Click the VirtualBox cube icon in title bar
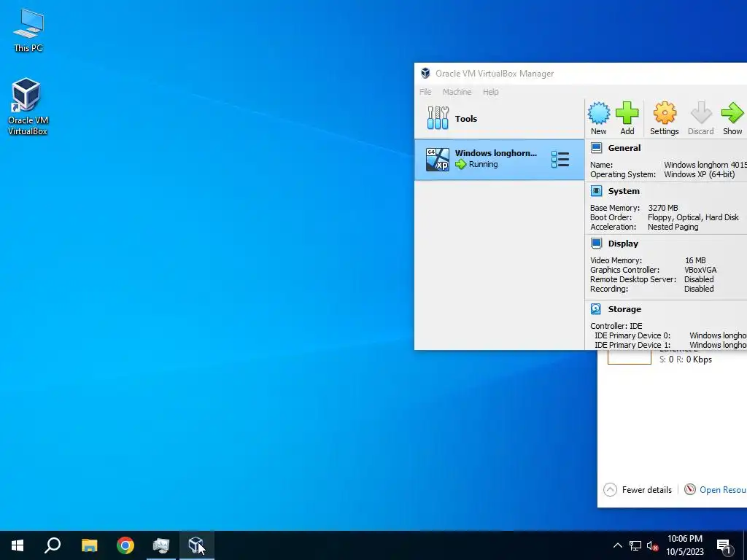The image size is (747, 560). (425, 74)
